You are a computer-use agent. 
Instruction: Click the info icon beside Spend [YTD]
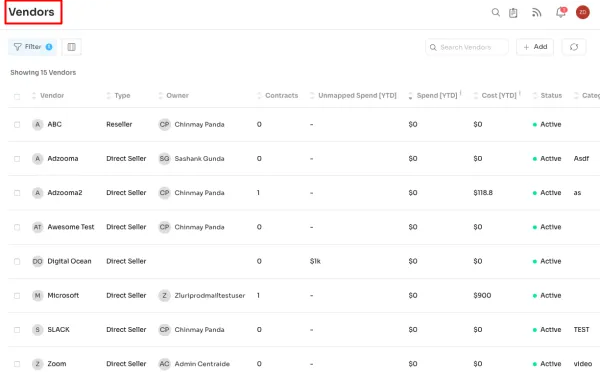pyautogui.click(x=461, y=93)
